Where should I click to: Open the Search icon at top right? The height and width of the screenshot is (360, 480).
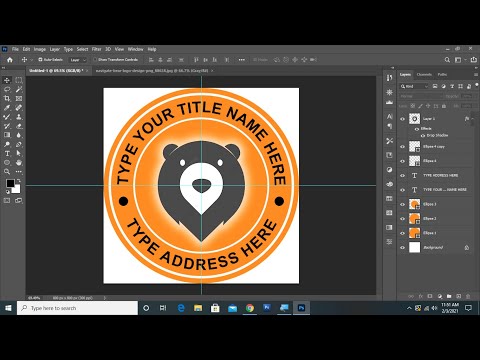click(447, 60)
